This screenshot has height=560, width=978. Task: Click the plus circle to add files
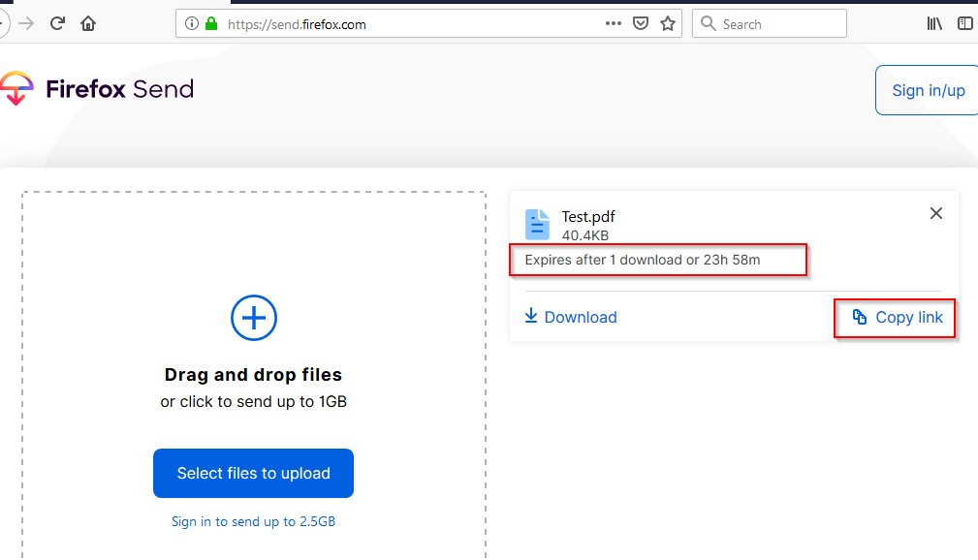pos(254,318)
